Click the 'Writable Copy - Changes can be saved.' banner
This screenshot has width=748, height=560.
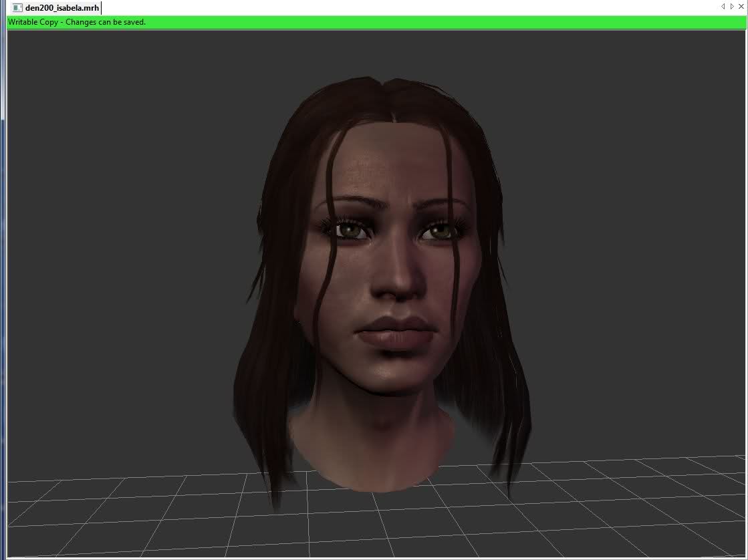point(376,22)
